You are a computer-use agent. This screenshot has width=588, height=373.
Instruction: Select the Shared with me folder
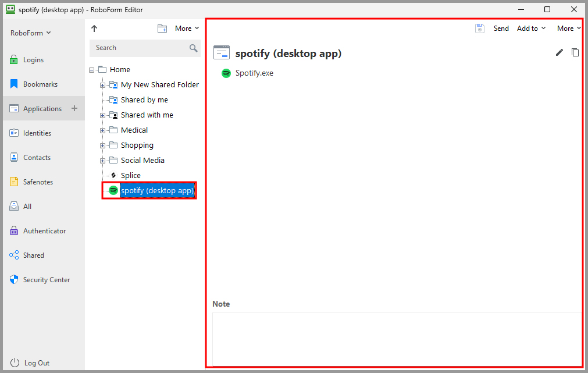point(147,115)
